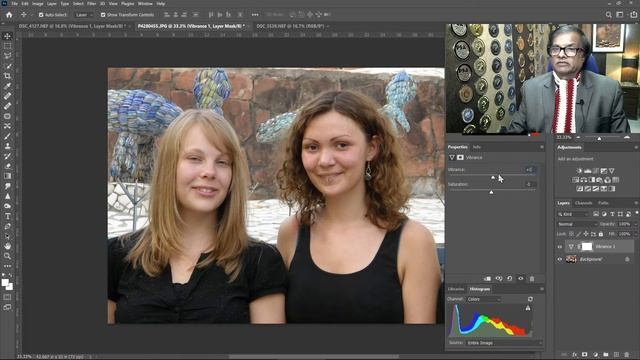
Task: Toggle Lock all padlock icon
Action: (x=601, y=234)
